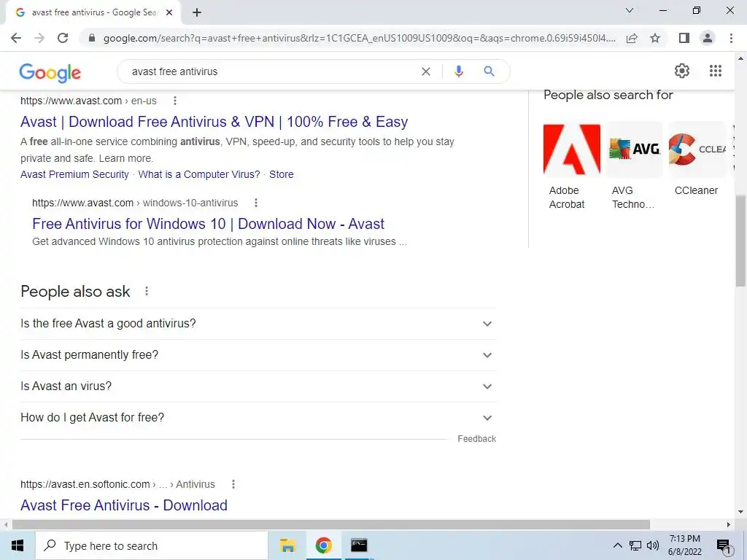This screenshot has height=560, width=747.
Task: Open the notification center icon
Action: [724, 546]
